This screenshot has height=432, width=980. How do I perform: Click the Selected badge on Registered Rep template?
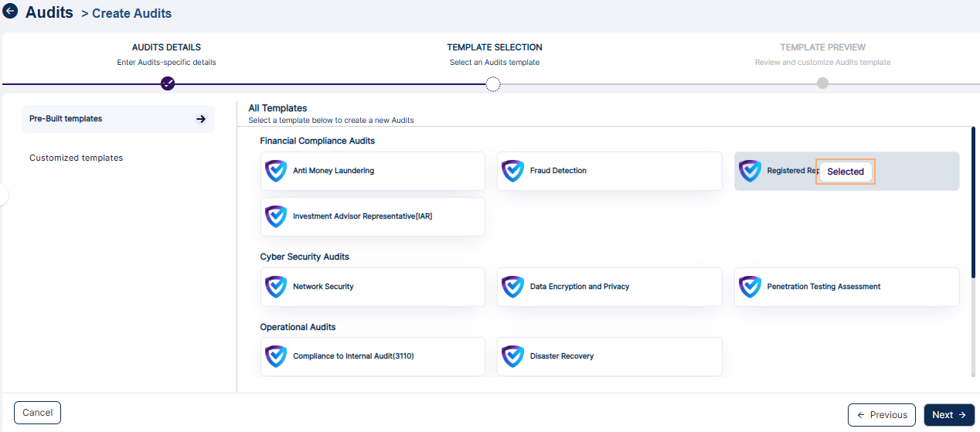click(846, 172)
